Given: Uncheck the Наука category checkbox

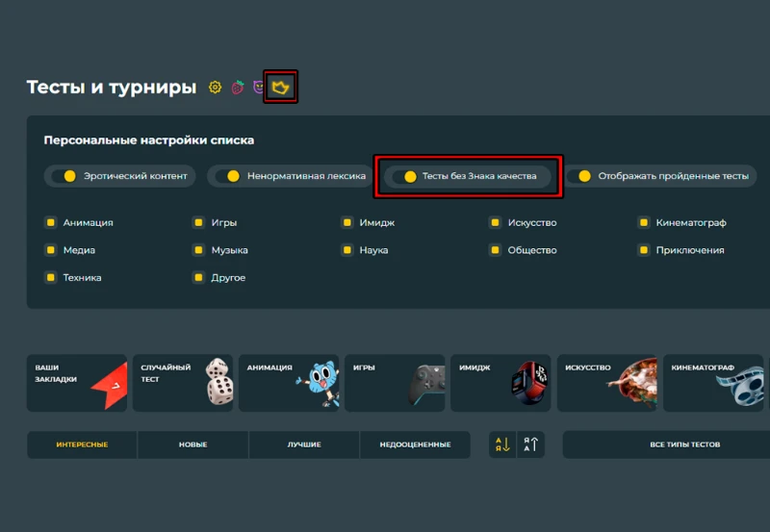Looking at the screenshot, I should coord(347,250).
